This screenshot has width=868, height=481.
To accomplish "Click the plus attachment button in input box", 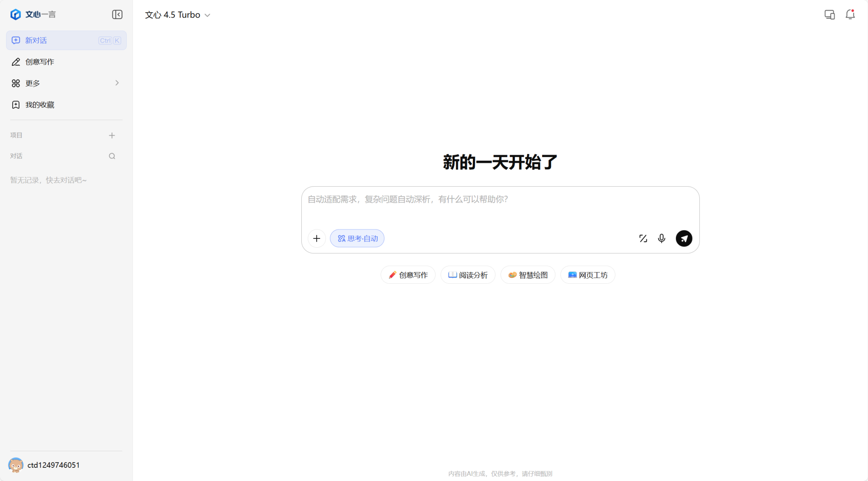I will [x=317, y=238].
